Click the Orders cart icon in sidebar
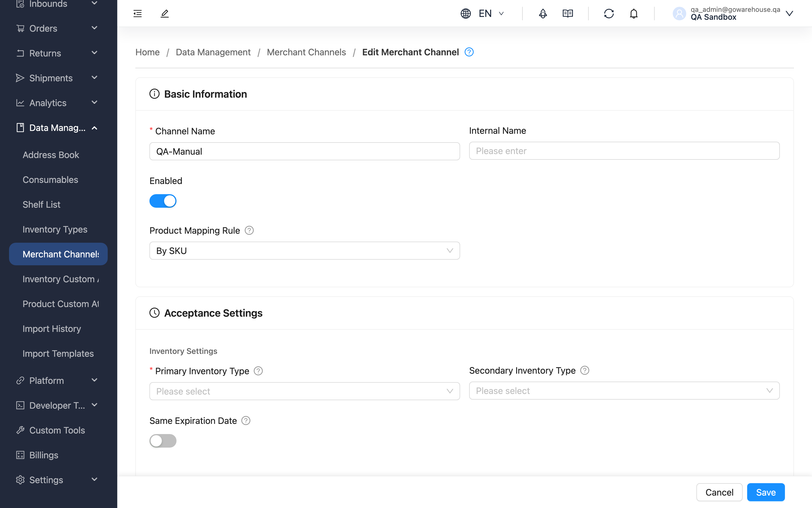Viewport: 812px width, 508px height. click(x=20, y=28)
